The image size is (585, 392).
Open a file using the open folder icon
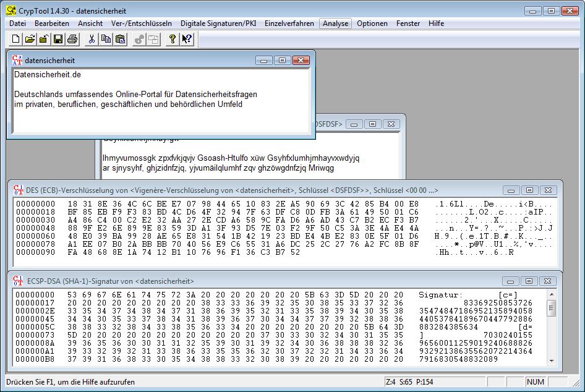30,39
